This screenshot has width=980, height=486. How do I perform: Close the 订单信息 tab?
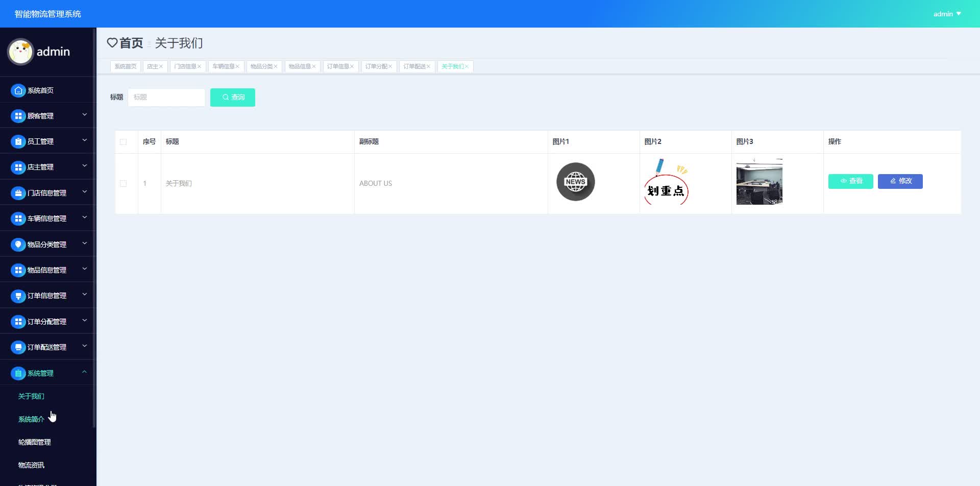(352, 66)
